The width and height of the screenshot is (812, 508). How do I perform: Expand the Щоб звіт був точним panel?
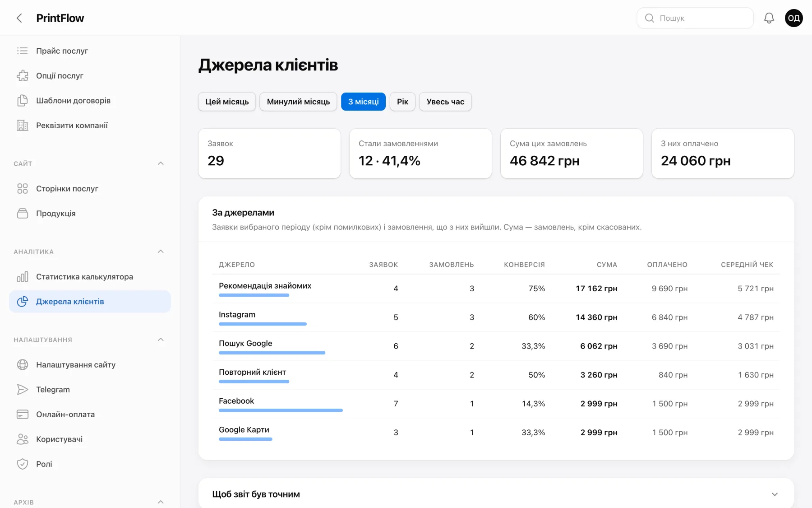[x=775, y=494]
